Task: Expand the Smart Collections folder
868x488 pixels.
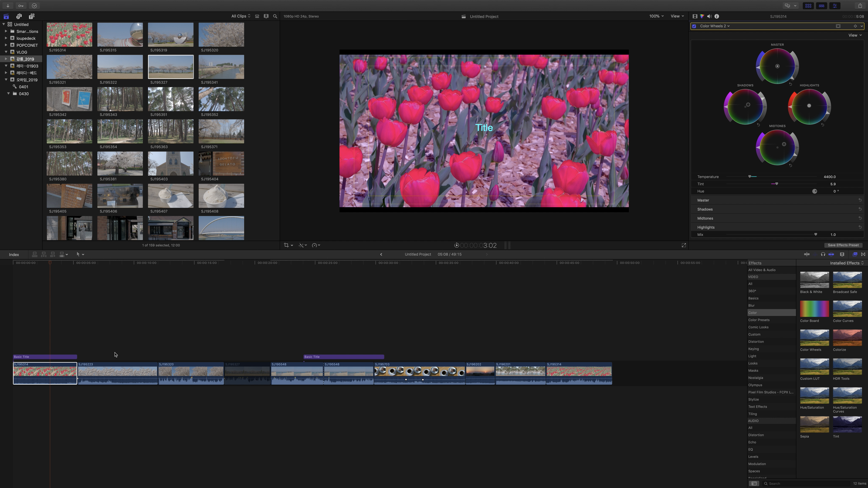Action: (6, 31)
